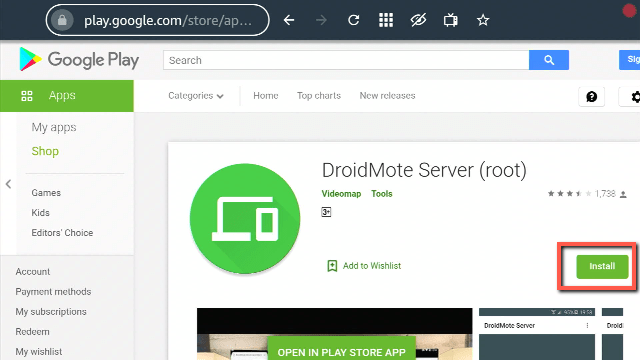Click the reviewer count person icon

(623, 194)
